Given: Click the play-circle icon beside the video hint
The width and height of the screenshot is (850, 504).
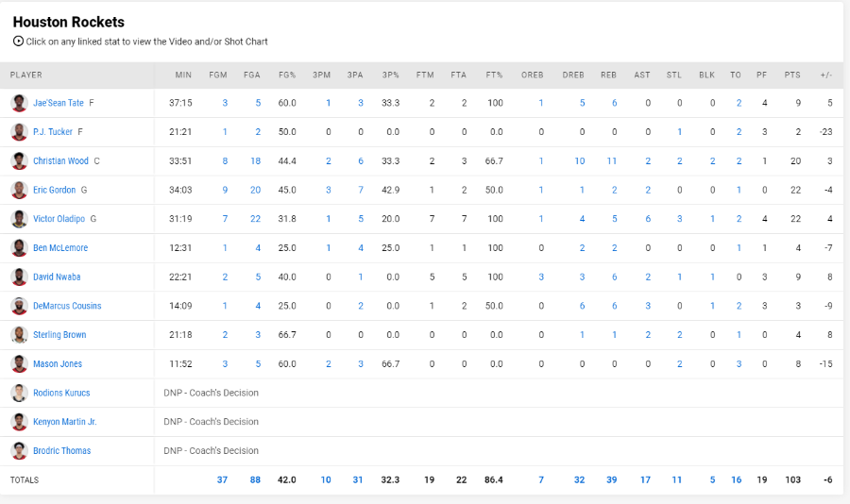Looking at the screenshot, I should point(19,42).
